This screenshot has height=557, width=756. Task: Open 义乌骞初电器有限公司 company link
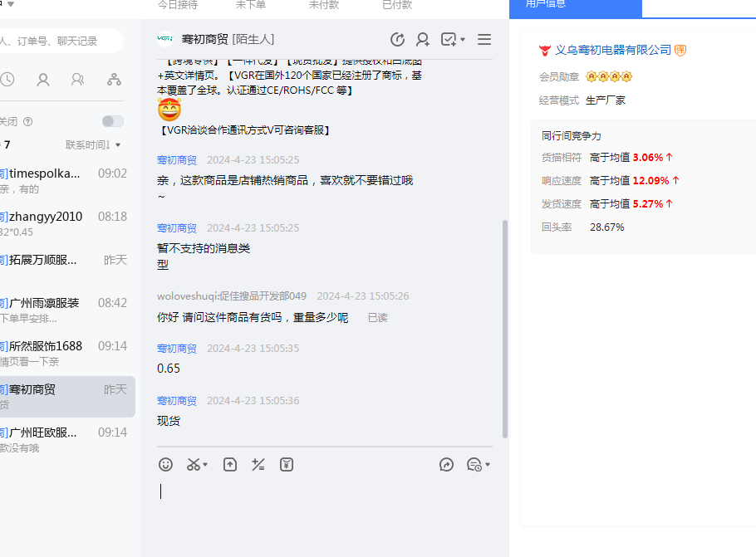[x=612, y=50]
